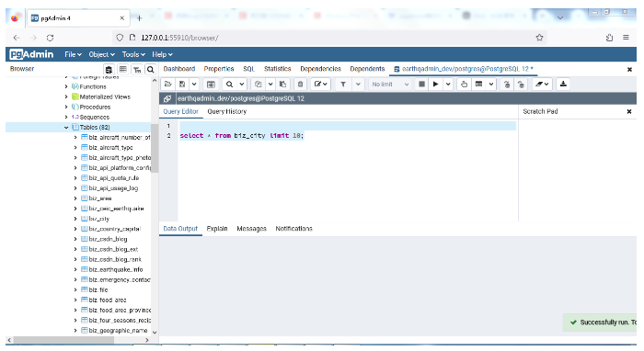This screenshot has height=351, width=644.
Task: Collapse the Tables (82) tree node
Action: 66,128
